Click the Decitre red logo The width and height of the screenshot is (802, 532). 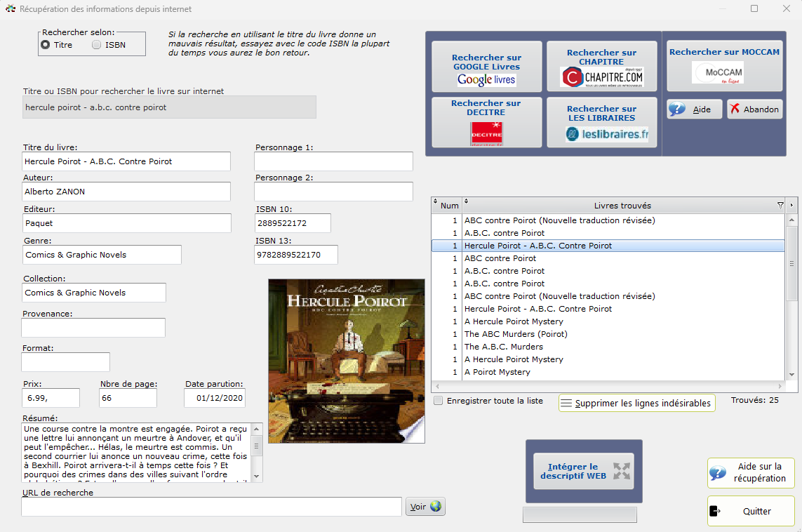(486, 134)
